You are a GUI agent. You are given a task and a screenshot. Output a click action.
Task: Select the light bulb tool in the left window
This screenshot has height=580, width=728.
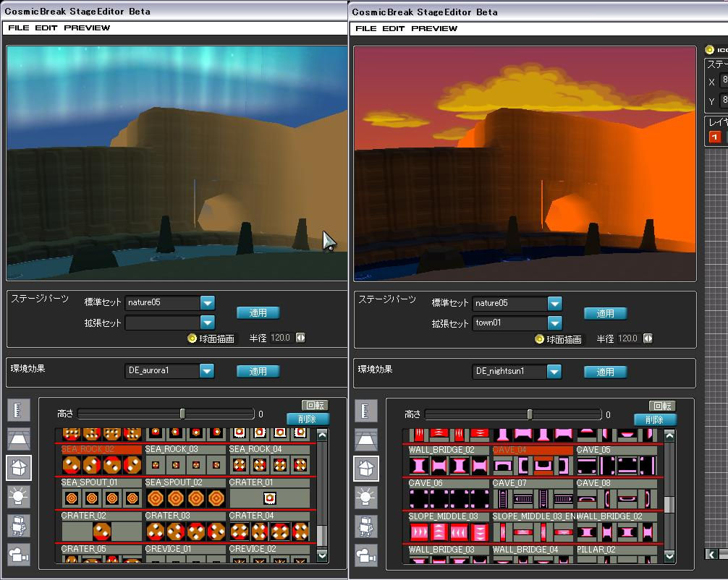coord(19,497)
